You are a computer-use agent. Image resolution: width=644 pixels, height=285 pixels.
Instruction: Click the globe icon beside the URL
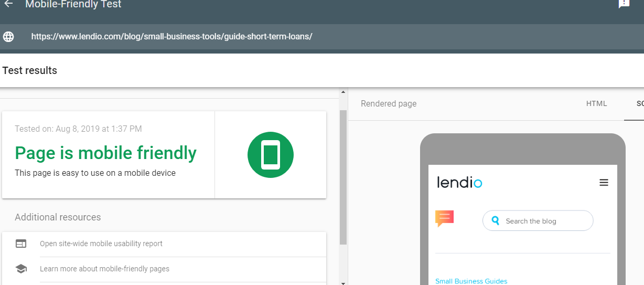[8, 37]
